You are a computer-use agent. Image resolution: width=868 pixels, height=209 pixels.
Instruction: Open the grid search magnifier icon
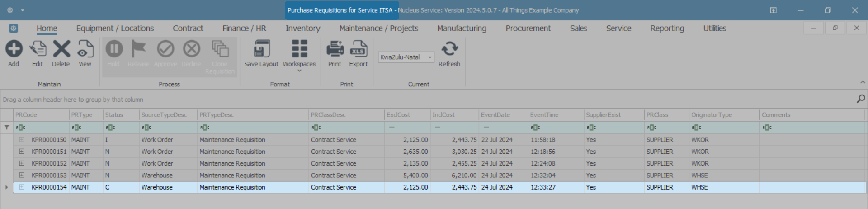point(861,99)
